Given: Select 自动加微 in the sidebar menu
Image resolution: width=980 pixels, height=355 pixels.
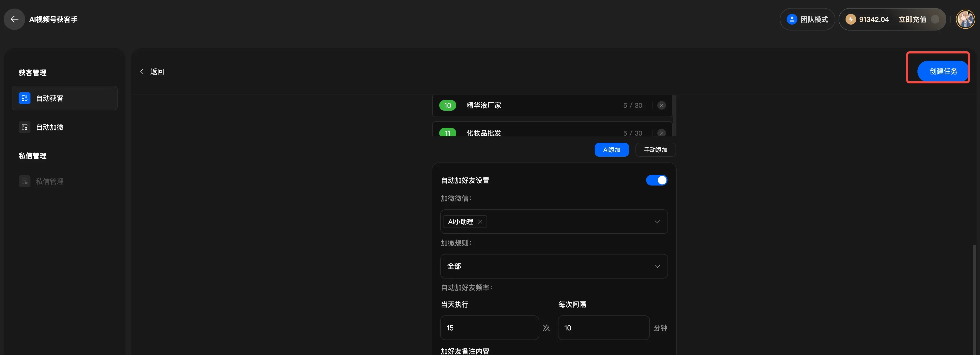Looking at the screenshot, I should coord(49,127).
